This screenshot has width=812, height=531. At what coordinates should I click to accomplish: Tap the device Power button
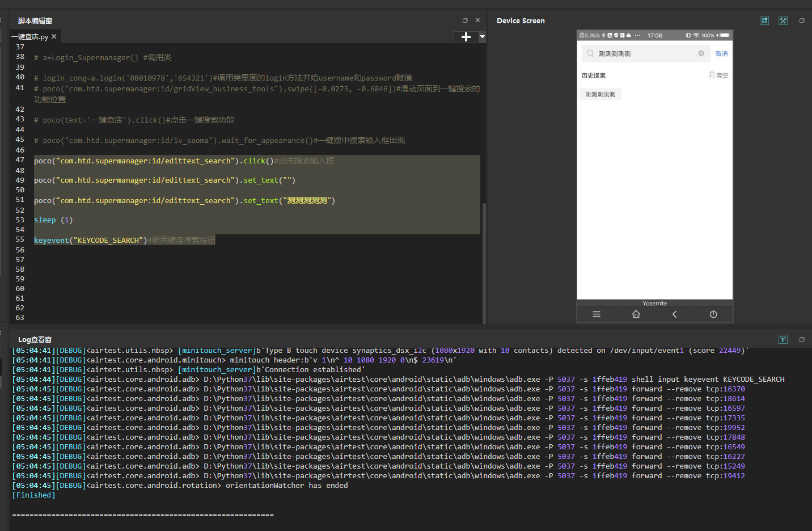pyautogui.click(x=713, y=314)
